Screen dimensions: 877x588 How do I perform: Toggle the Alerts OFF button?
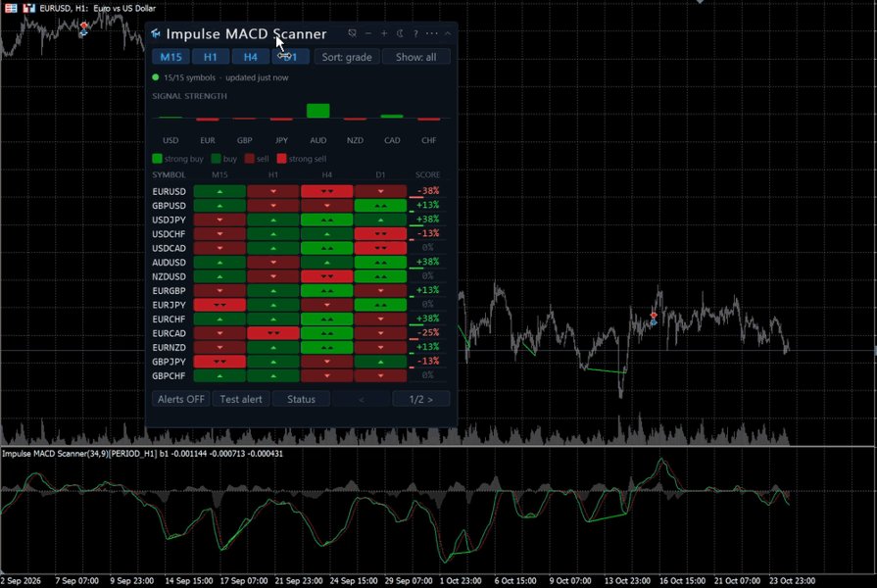[x=180, y=399]
